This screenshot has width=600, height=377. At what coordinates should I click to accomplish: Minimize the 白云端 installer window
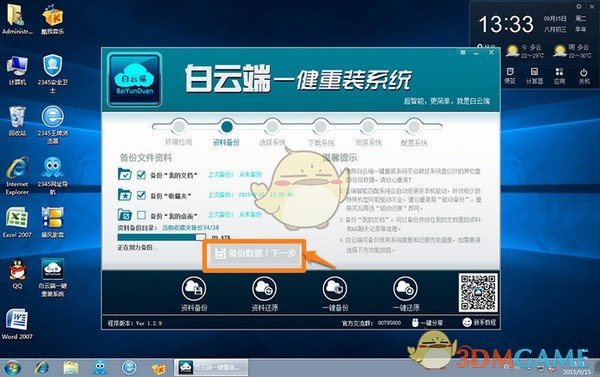tap(476, 53)
